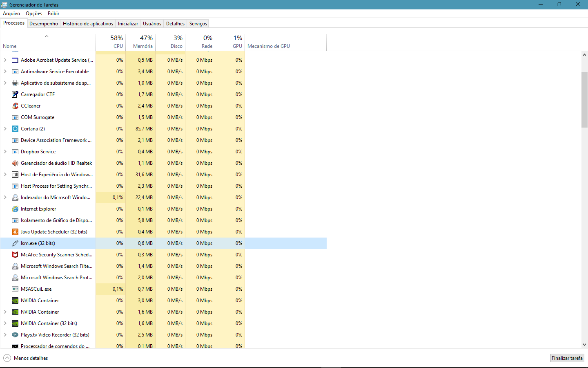Click the Device Association Framework icon
Screen dimensions: 588x368
coord(15,140)
